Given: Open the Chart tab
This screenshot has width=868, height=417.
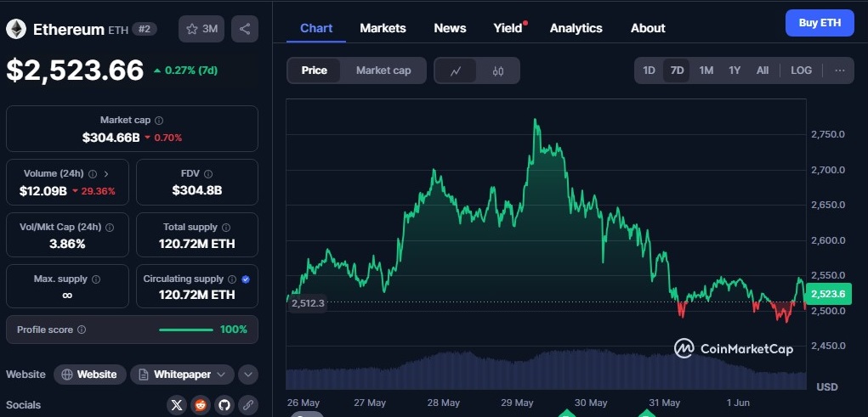Looking at the screenshot, I should (316, 28).
